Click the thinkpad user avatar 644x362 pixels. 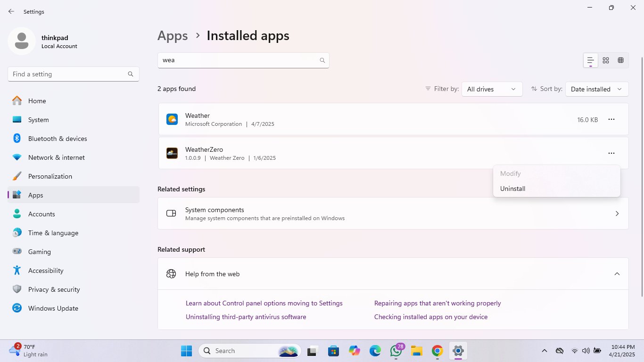(x=22, y=41)
